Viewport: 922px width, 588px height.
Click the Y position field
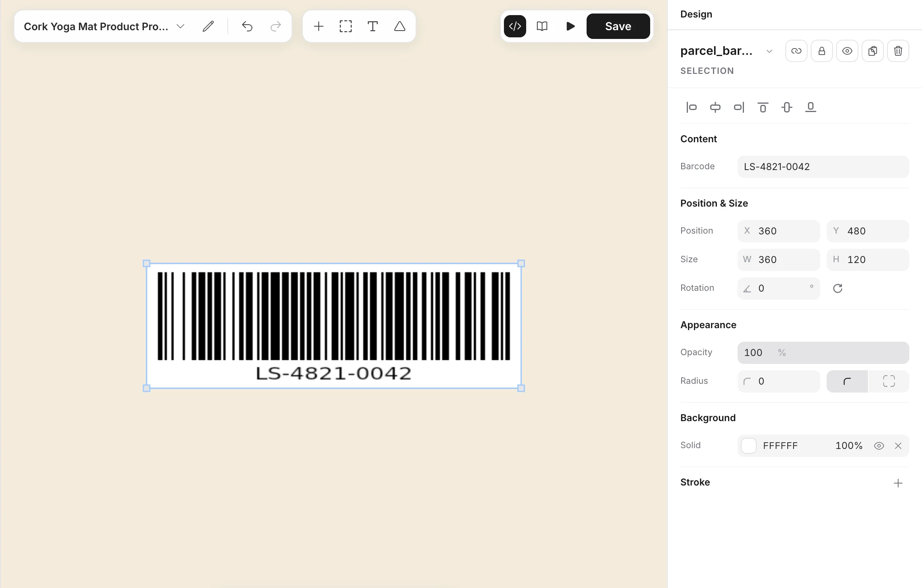(868, 231)
